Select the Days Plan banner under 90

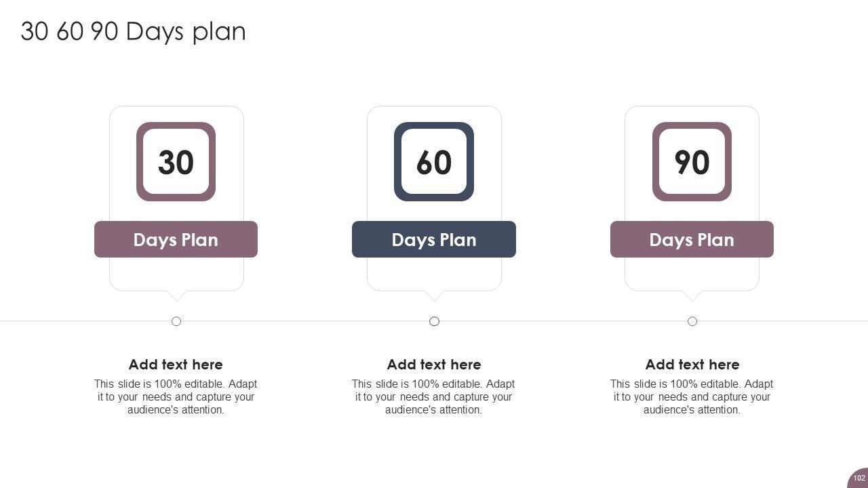tap(692, 239)
